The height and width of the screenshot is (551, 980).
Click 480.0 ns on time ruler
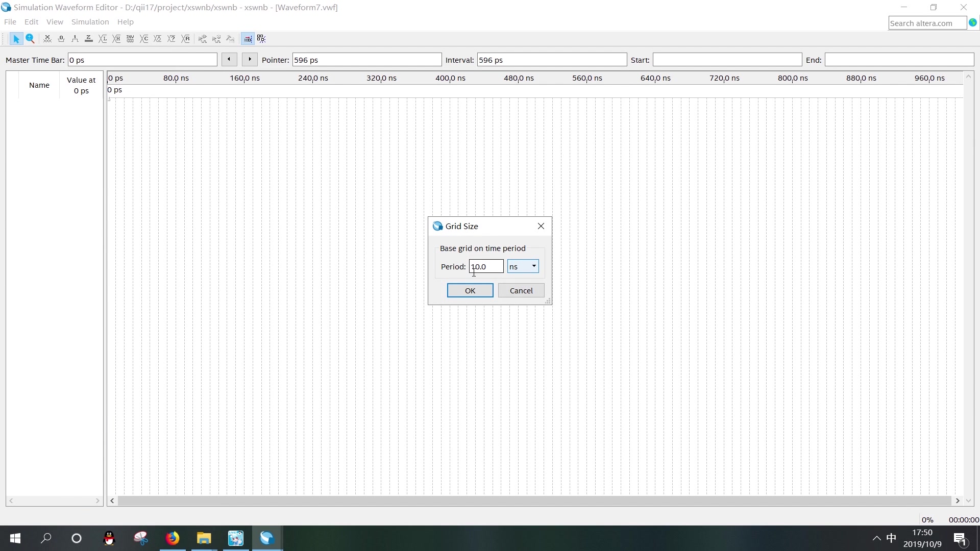click(519, 78)
